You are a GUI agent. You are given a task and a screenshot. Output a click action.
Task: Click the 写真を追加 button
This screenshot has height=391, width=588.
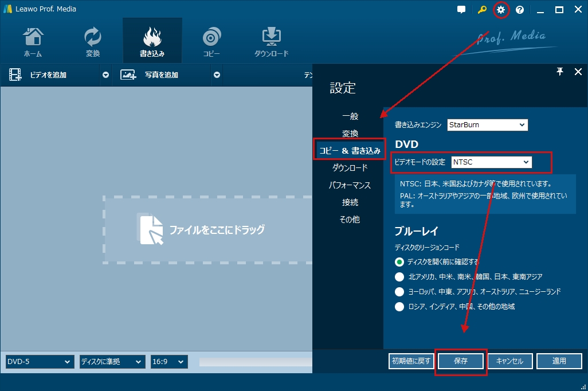(162, 75)
